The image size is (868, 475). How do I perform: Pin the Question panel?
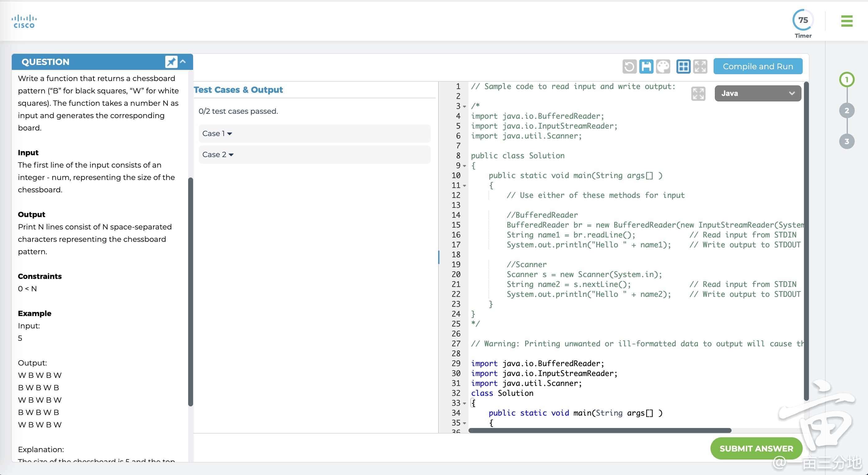(171, 62)
